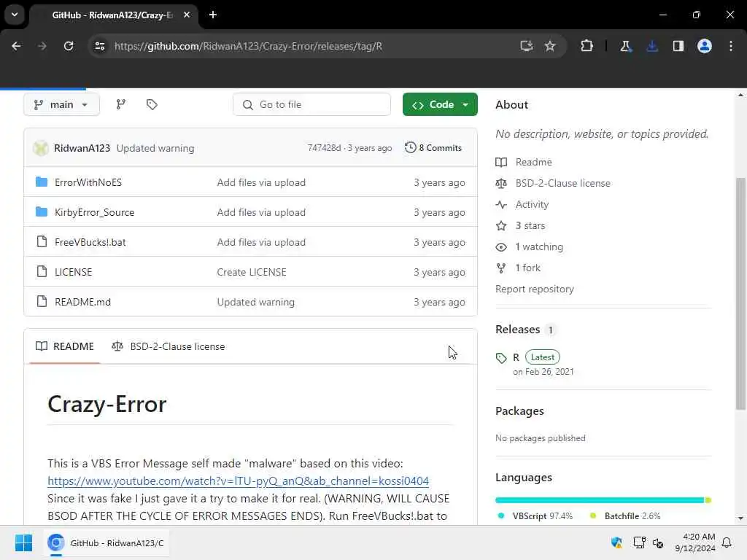Image resolution: width=747 pixels, height=560 pixels.
Task: Open the tab search dropdown arrow
Action: [x=15, y=15]
